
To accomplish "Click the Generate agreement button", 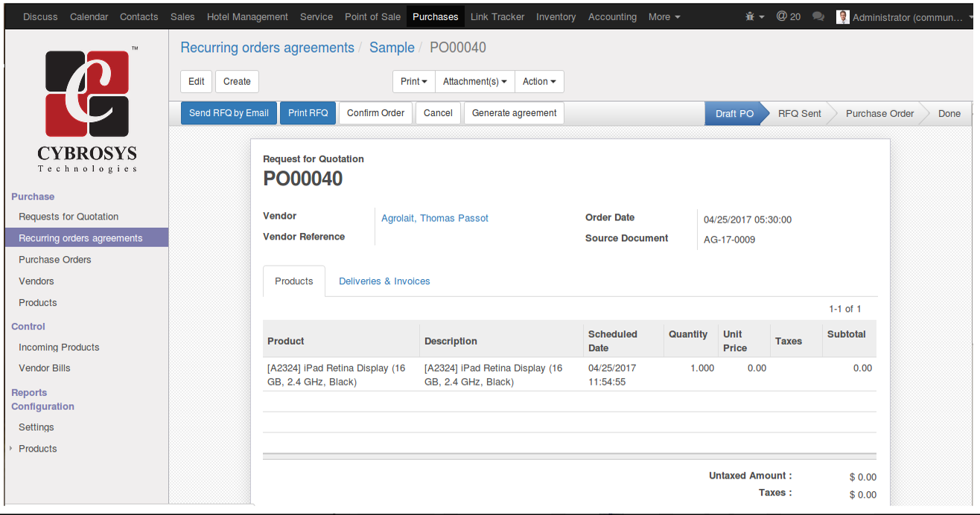I will [x=514, y=113].
